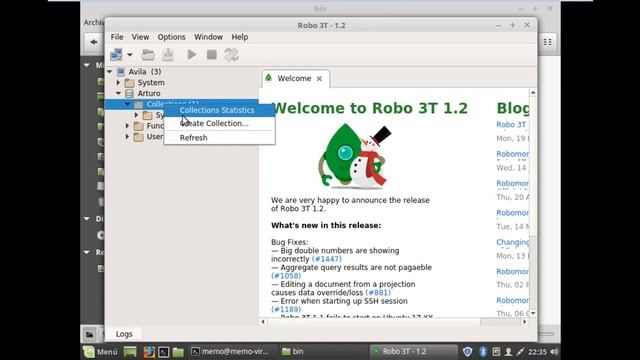Click the user tray icon
640x360 pixels.
pyautogui.click(x=509, y=351)
